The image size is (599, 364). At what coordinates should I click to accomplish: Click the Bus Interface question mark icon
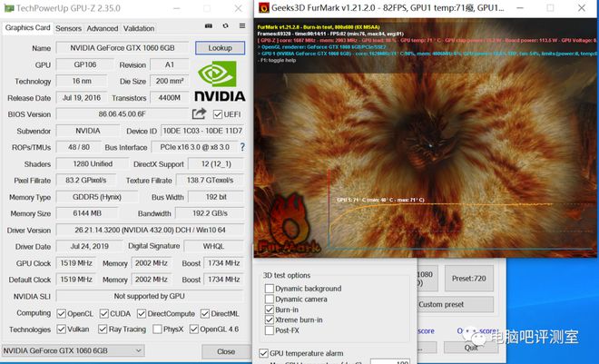click(x=242, y=147)
